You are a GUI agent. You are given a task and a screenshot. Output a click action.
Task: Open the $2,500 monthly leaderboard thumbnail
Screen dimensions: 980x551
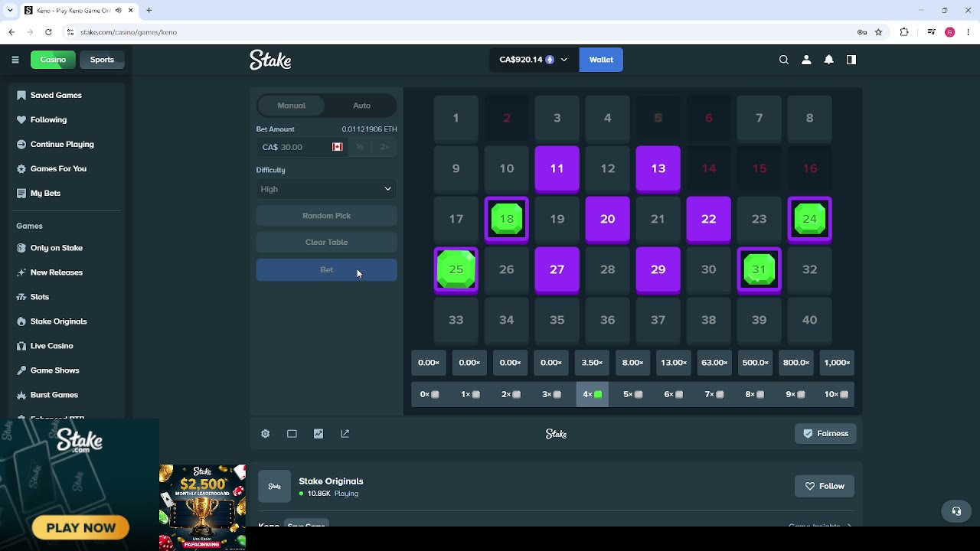[203, 507]
